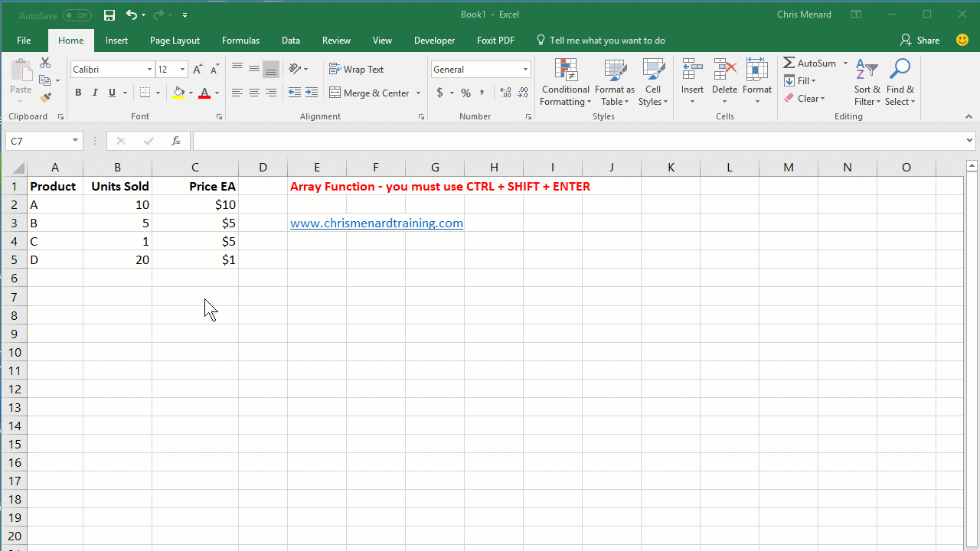Image resolution: width=980 pixels, height=551 pixels.
Task: Expand the AutoSum dropdown arrow
Action: tap(846, 64)
